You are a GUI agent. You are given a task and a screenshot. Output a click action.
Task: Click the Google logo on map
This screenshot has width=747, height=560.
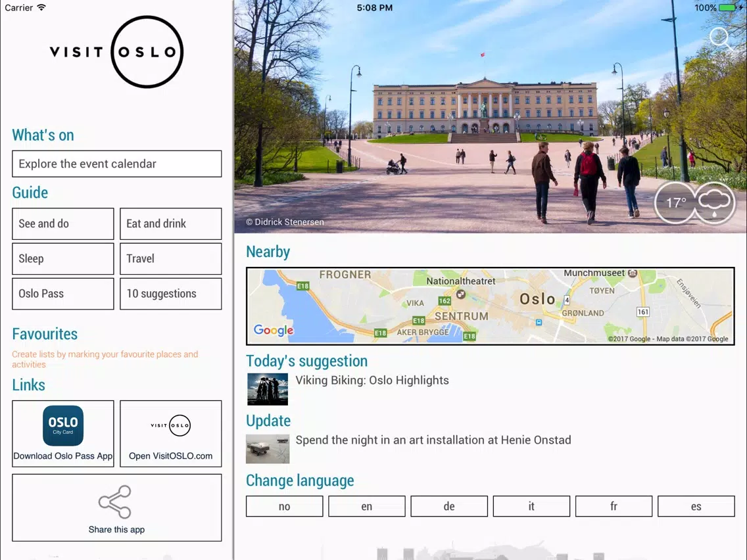pyautogui.click(x=274, y=330)
